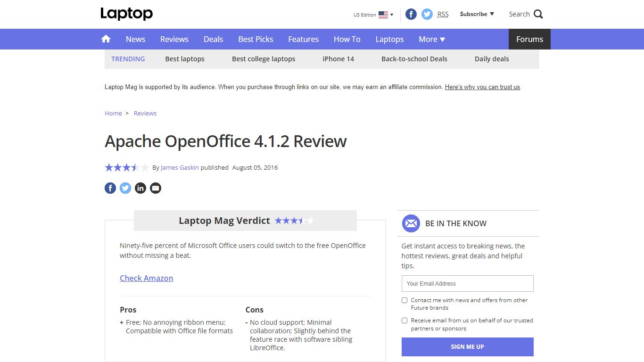Click the Reviews breadcrumb link

[x=145, y=113]
